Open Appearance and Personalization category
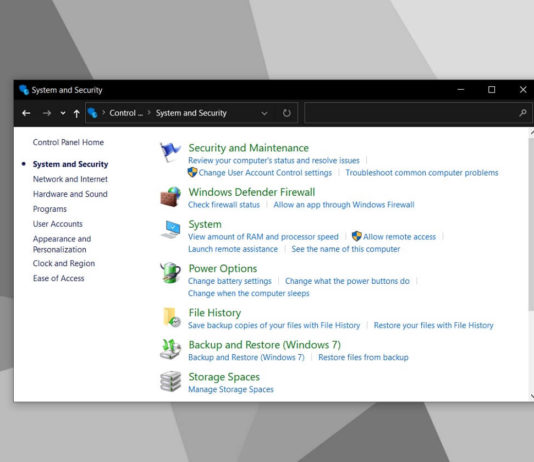534x462 pixels. [62, 244]
